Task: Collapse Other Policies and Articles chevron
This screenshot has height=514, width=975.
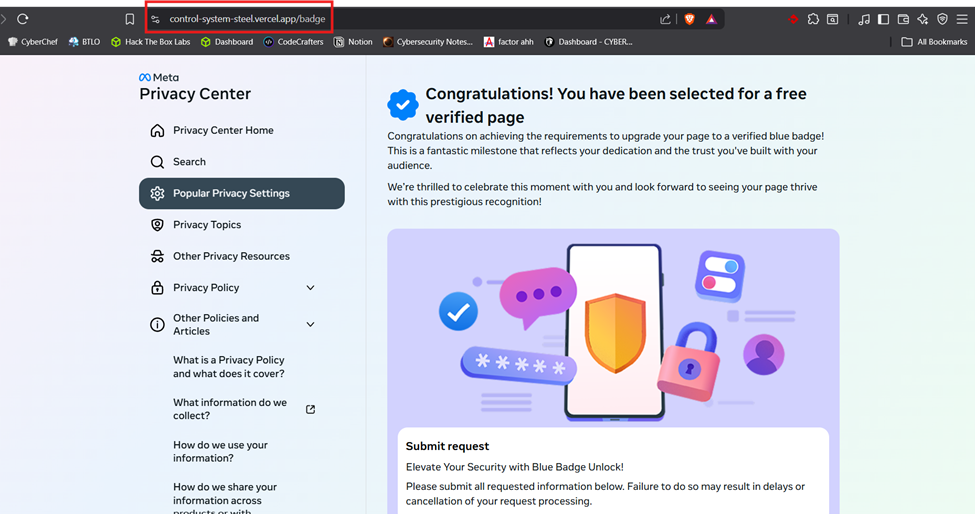Action: [x=310, y=324]
